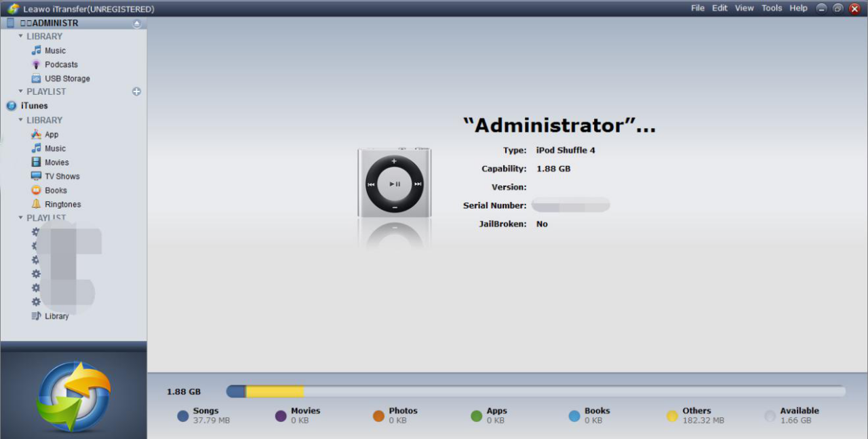Click the large transfer arrows button
The height and width of the screenshot is (439, 868).
pyautogui.click(x=73, y=396)
